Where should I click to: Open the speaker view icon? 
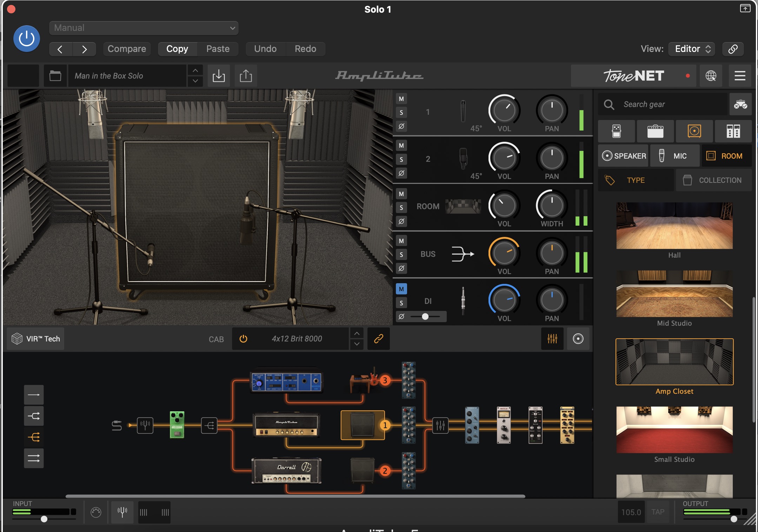[578, 339]
